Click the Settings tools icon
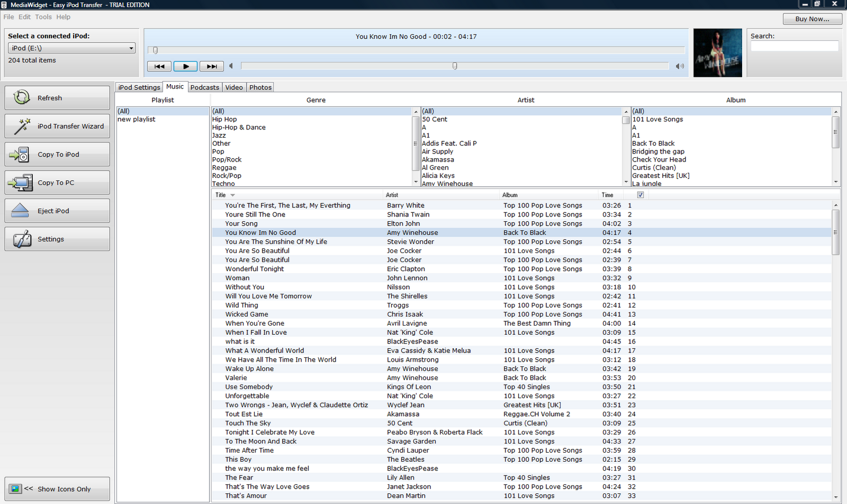 [22, 239]
